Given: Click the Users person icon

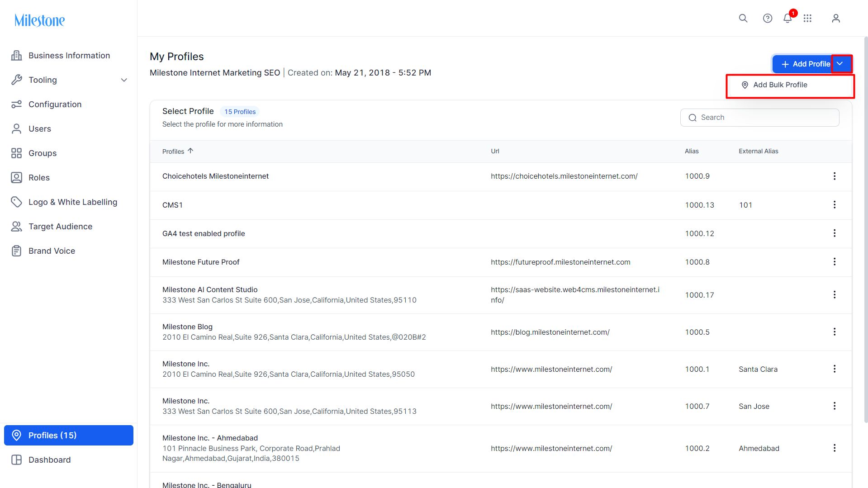Looking at the screenshot, I should [x=17, y=128].
